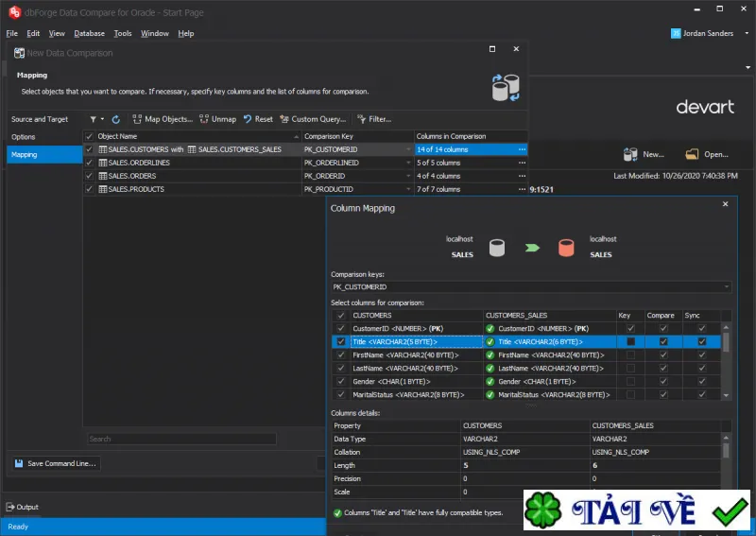Switch to the Options wizard page

[x=23, y=137]
